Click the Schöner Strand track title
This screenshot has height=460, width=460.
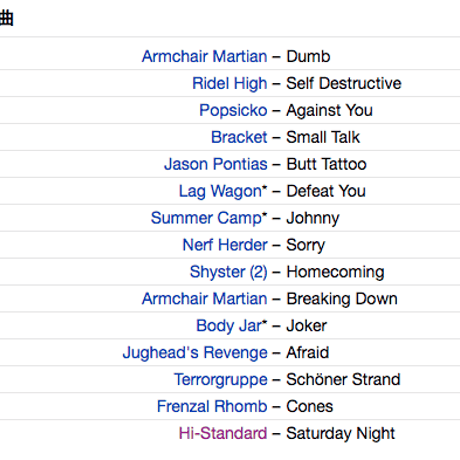343,380
